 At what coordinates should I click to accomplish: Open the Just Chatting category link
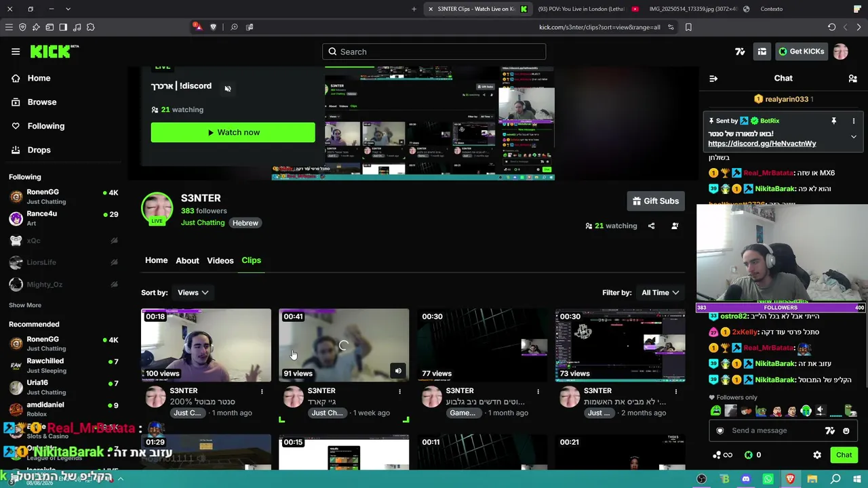point(203,223)
